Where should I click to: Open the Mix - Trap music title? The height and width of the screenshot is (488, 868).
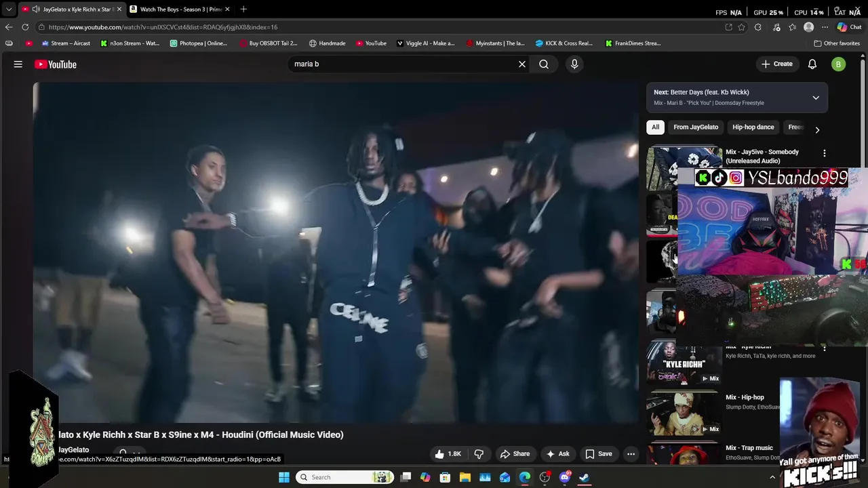pyautogui.click(x=749, y=448)
